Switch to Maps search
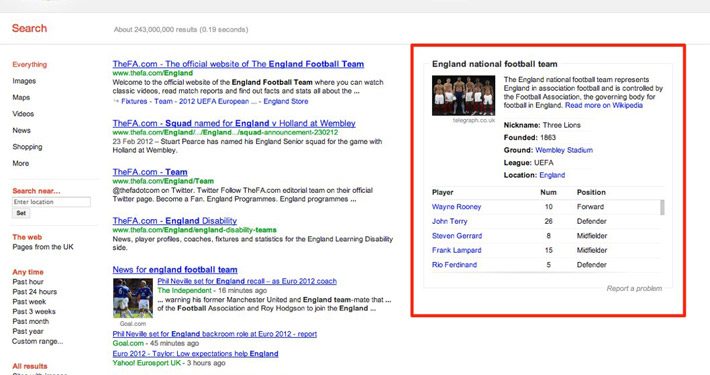The height and width of the screenshot is (375, 710). pos(21,97)
